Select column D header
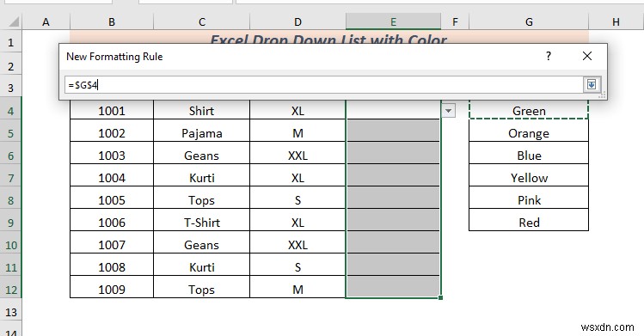The width and height of the screenshot is (644, 336). 297,21
